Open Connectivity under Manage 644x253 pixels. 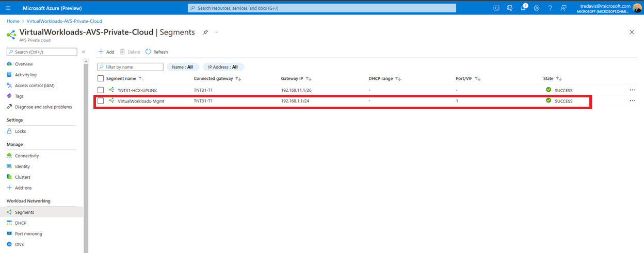(27, 156)
